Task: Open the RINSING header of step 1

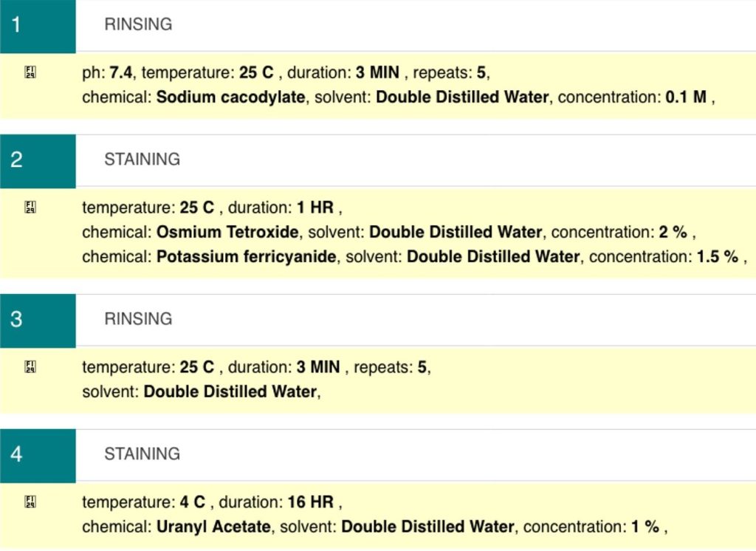Action: tap(138, 24)
